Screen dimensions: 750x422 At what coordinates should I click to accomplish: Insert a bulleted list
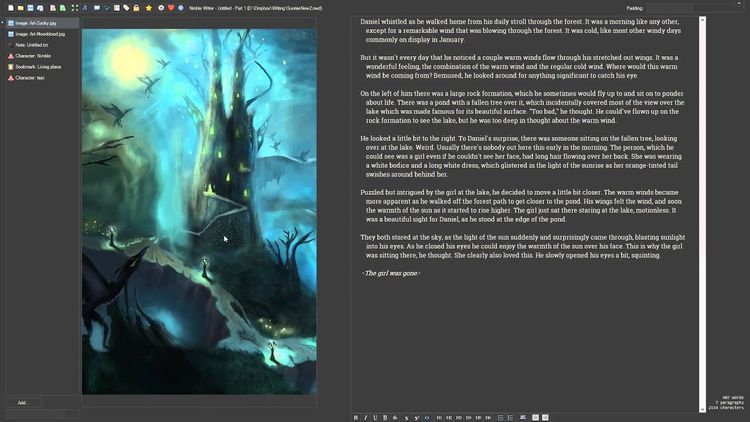click(500, 418)
